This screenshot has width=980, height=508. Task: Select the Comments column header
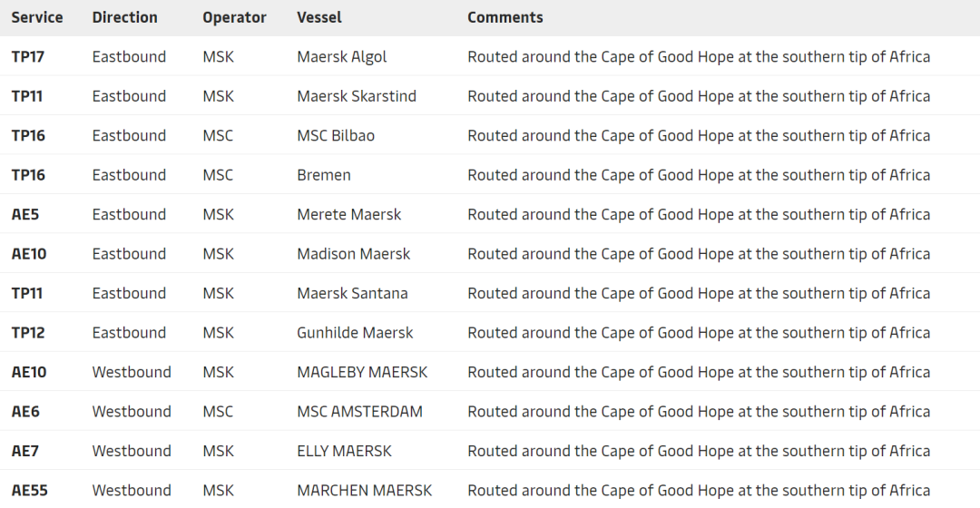pyautogui.click(x=505, y=17)
